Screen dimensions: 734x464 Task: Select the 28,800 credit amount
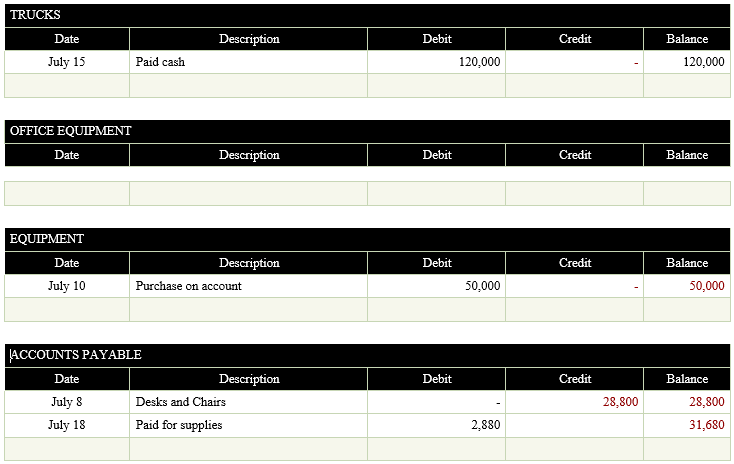(620, 402)
